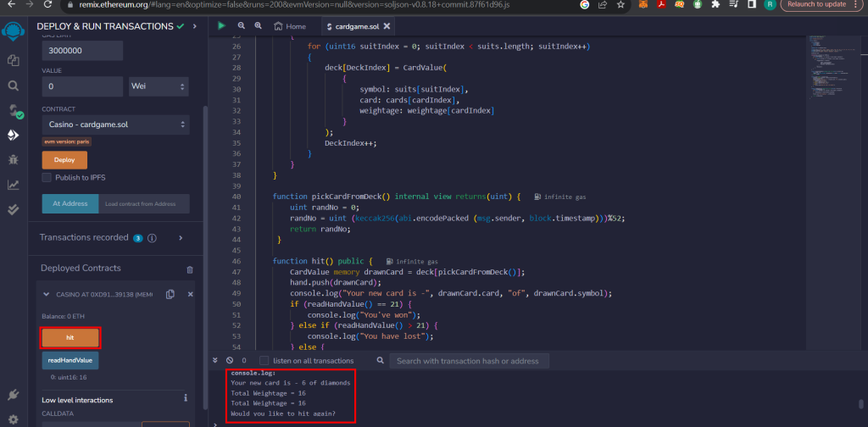Open the chart analysis sidebar icon
Viewport: 868px width, 427px height.
coord(14,185)
